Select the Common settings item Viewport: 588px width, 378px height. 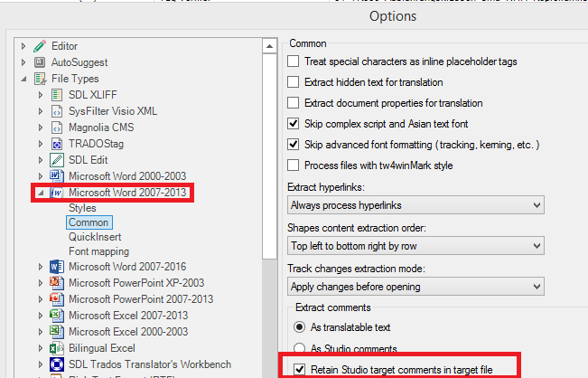(x=89, y=222)
